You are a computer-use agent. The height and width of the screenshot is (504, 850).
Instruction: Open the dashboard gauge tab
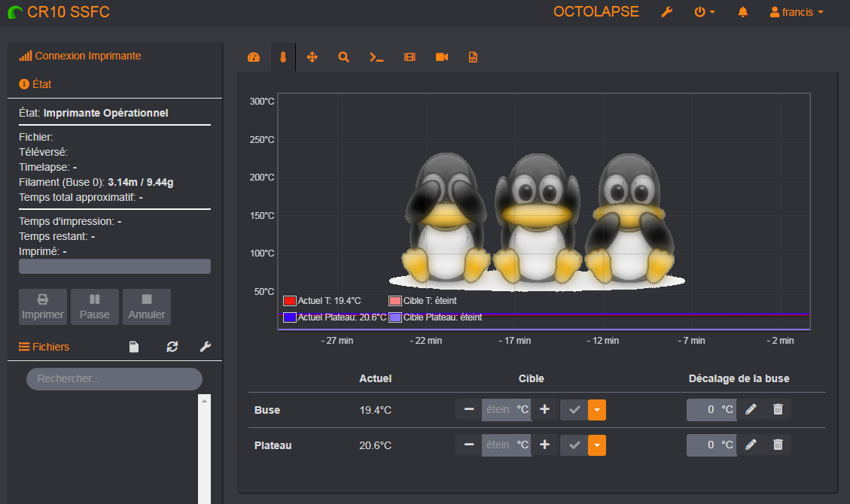pos(254,57)
